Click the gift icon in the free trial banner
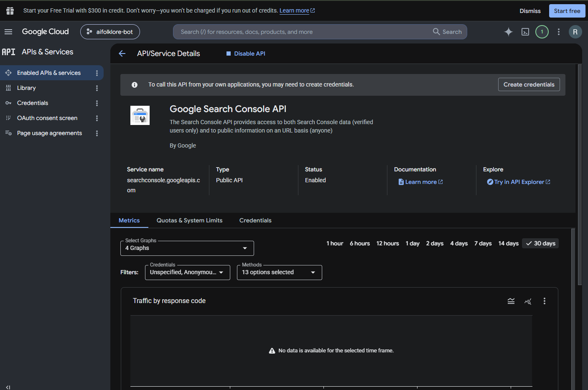This screenshot has width=588, height=390. pyautogui.click(x=10, y=11)
